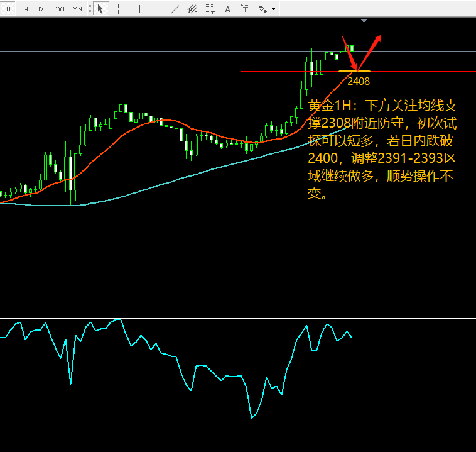
Task: Select the text 'A' annotation tool
Action: [x=228, y=9]
